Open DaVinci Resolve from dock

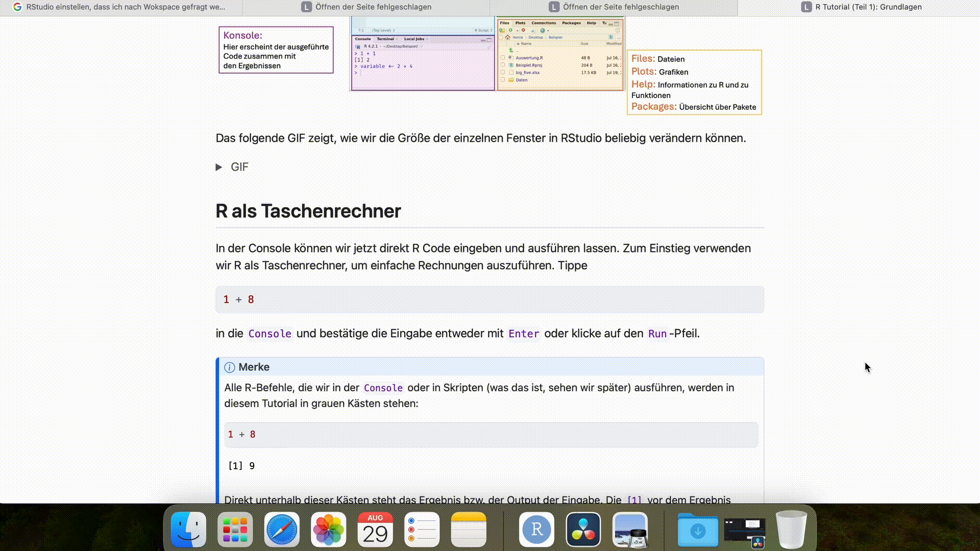(583, 530)
